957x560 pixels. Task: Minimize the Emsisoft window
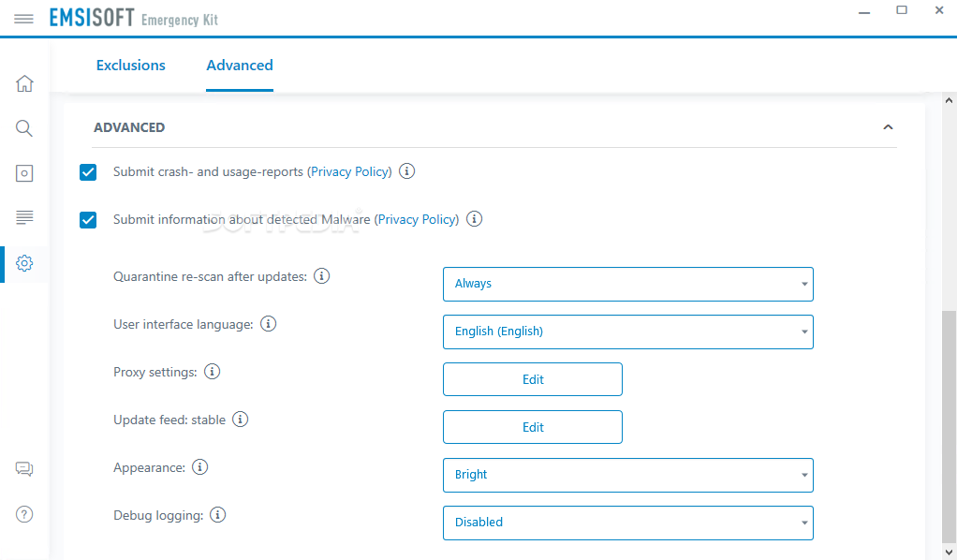click(x=864, y=11)
